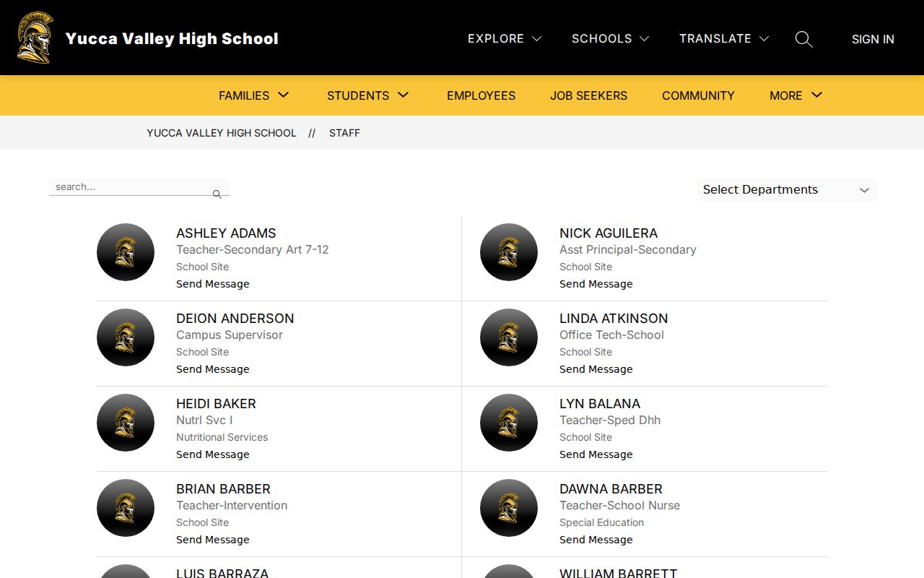924x578 pixels.
Task: Click Nick Aguilera's avatar
Action: click(x=509, y=252)
